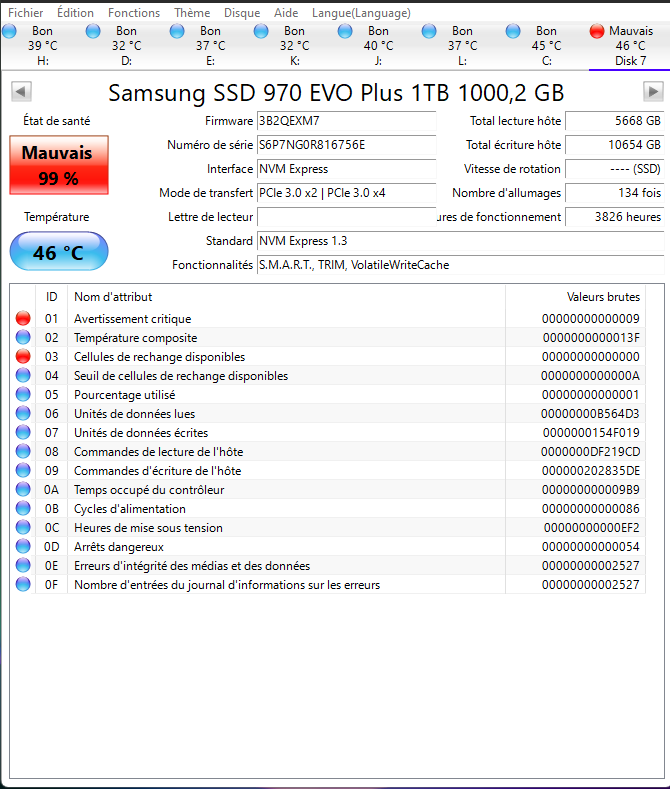
Task: Click status icon for Erreurs d'intégrité des médias
Action: coord(23,565)
